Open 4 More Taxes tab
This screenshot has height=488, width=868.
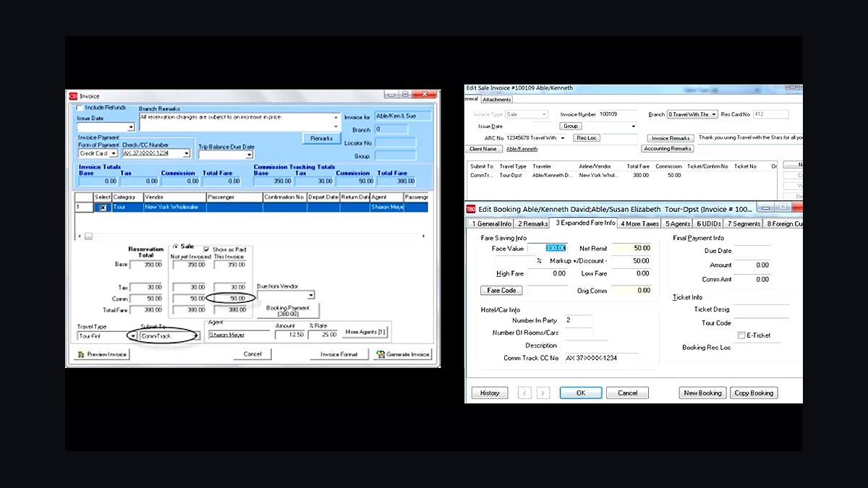tap(639, 224)
